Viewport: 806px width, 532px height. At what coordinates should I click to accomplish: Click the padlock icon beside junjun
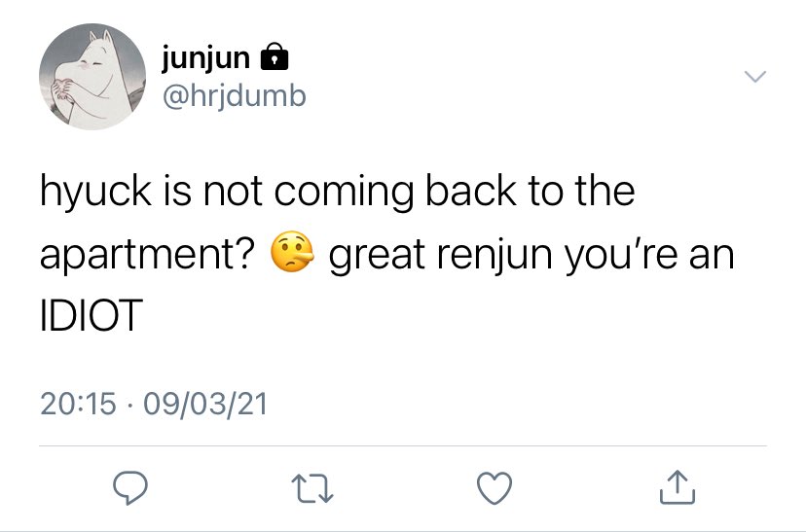coord(275,56)
